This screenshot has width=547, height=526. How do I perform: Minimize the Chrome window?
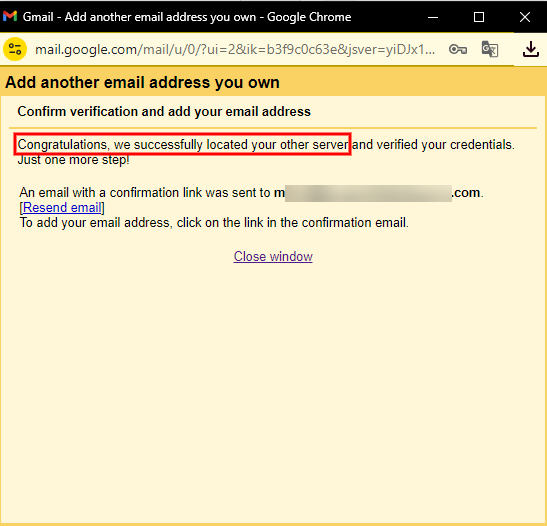(x=433, y=17)
